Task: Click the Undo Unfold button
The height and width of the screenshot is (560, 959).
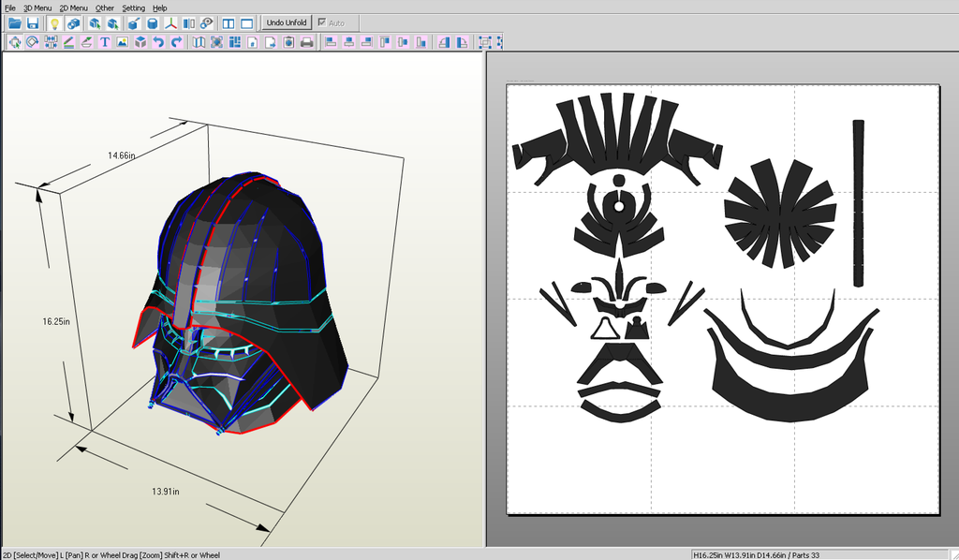Action: tap(286, 22)
